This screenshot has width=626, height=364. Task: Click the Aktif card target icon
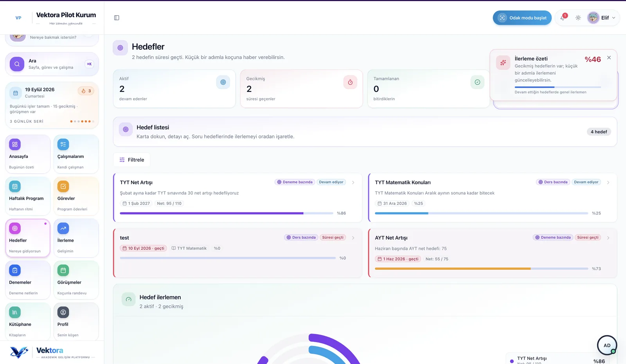pyautogui.click(x=223, y=82)
